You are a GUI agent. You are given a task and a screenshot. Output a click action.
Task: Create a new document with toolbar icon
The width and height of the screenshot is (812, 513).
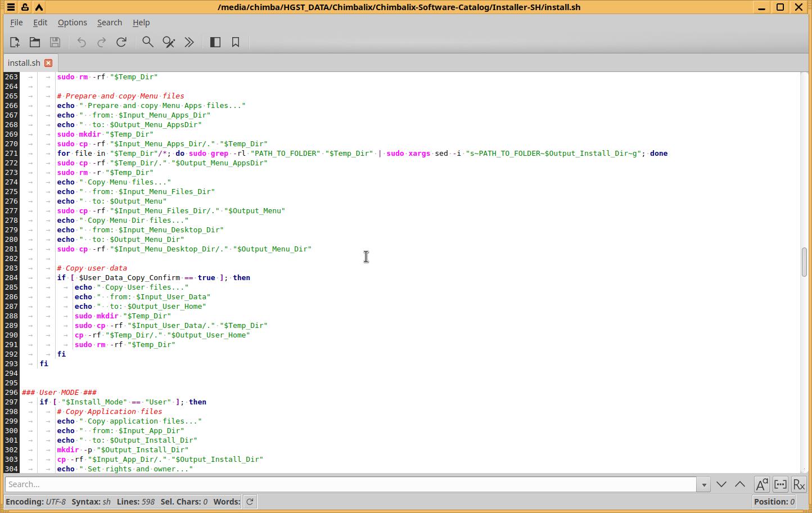pyautogui.click(x=15, y=42)
